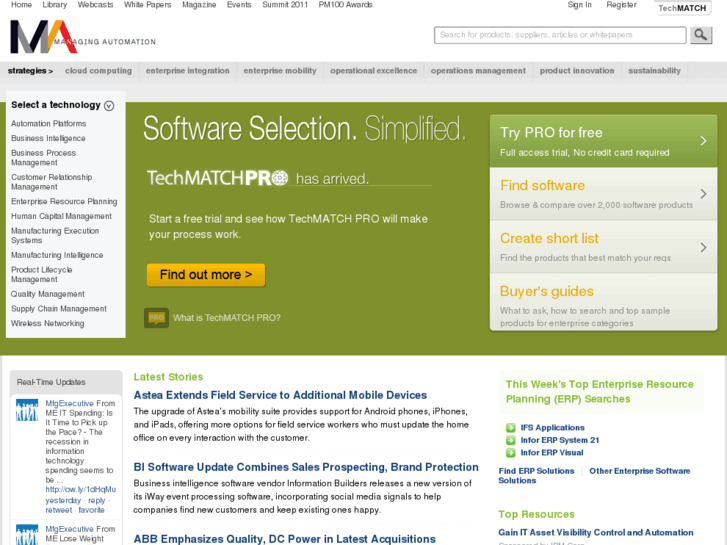
Task: Click the search input field
Action: (x=560, y=35)
